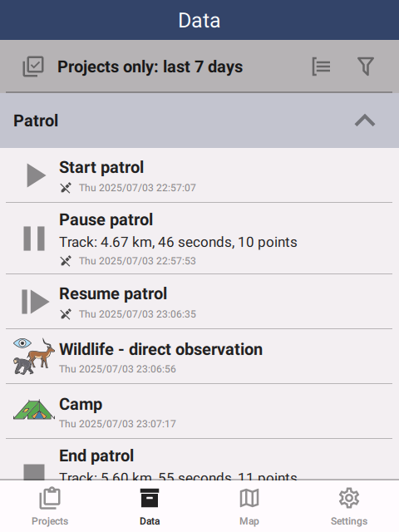The image size is (399, 532).
Task: Open the Camp sighting record
Action: pos(199,411)
